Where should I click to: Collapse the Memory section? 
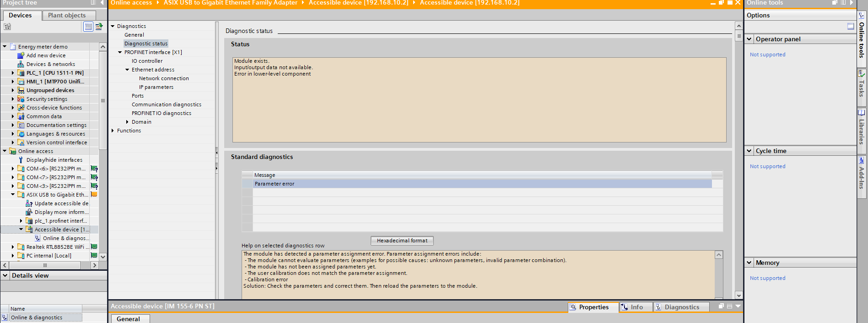coord(749,263)
